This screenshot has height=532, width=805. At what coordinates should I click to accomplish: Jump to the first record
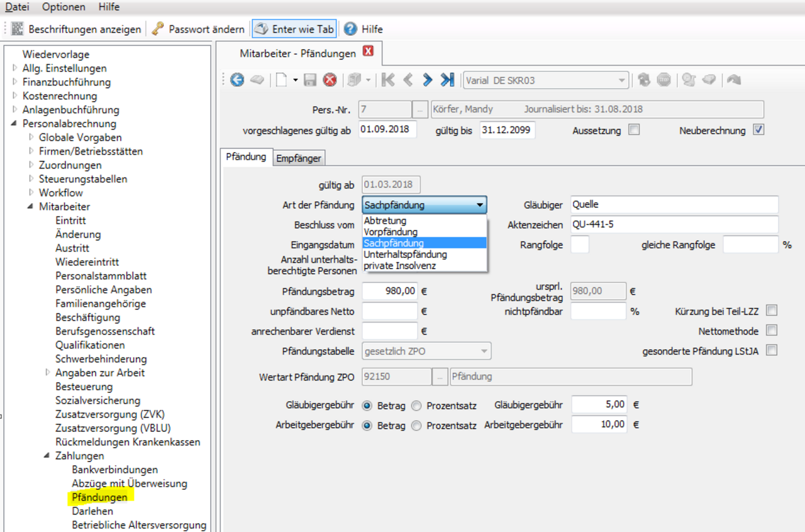tap(388, 80)
